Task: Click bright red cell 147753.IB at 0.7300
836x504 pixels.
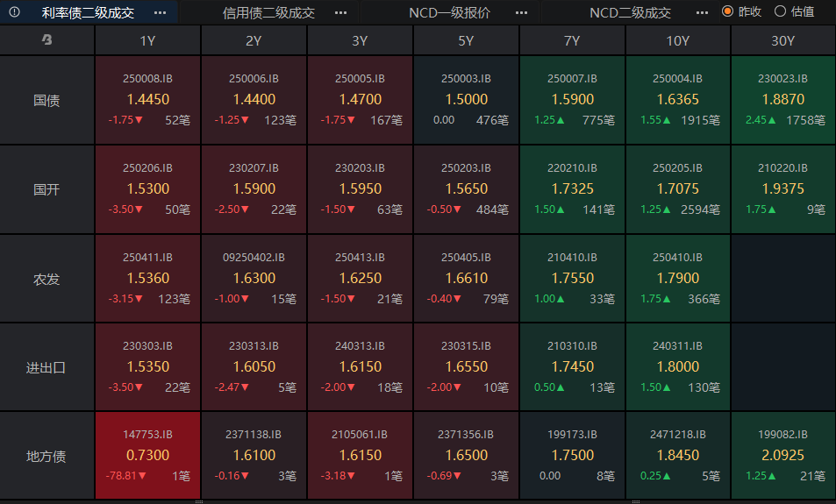Action: pyautogui.click(x=147, y=456)
